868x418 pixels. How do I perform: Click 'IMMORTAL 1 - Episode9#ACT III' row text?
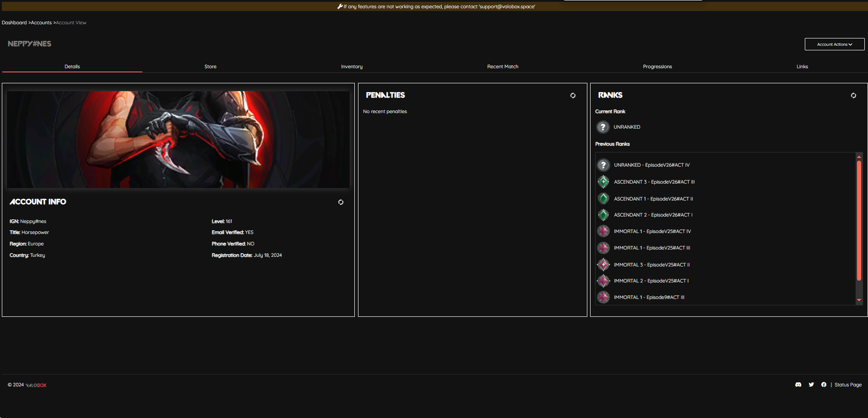(x=649, y=297)
